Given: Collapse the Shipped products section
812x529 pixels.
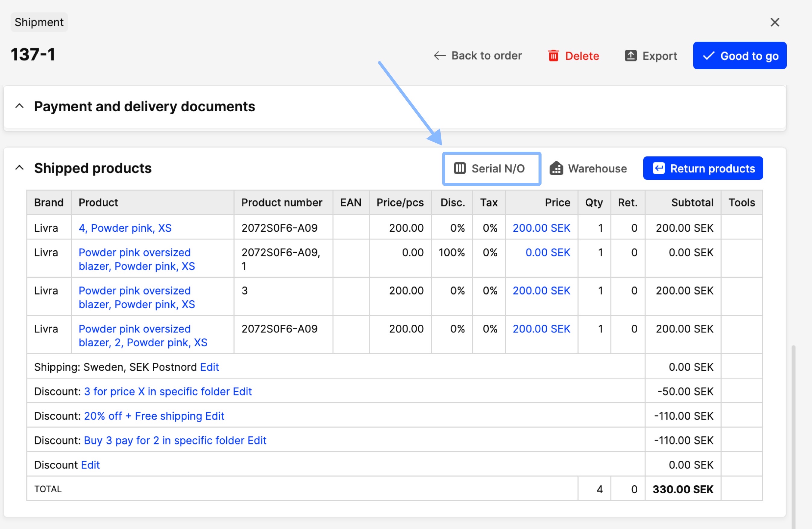Looking at the screenshot, I should 20,168.
